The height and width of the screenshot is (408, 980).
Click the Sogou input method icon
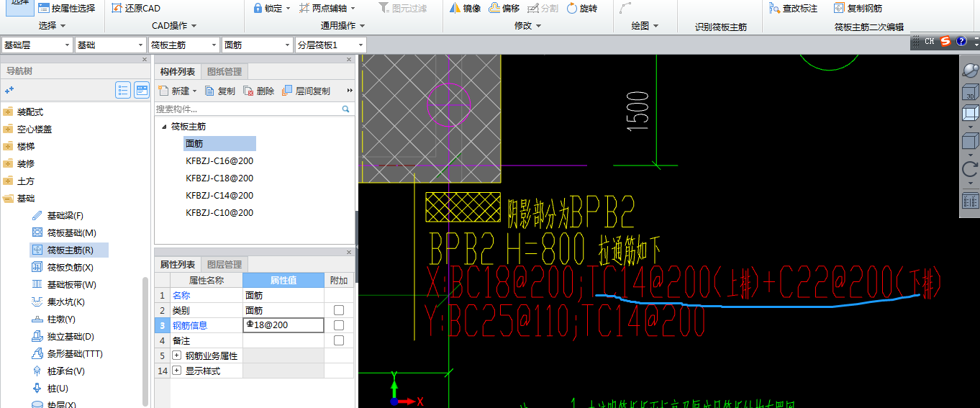[x=945, y=41]
